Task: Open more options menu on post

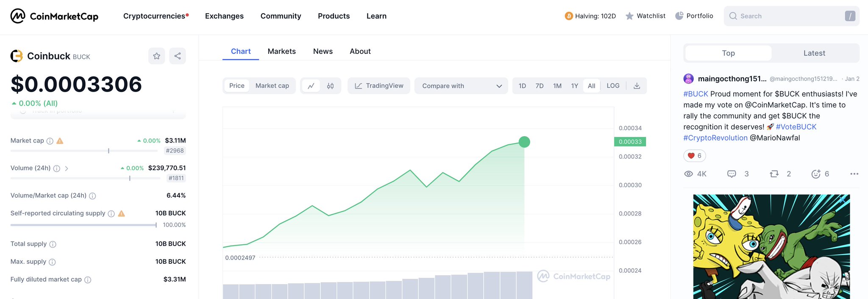Action: tap(854, 174)
